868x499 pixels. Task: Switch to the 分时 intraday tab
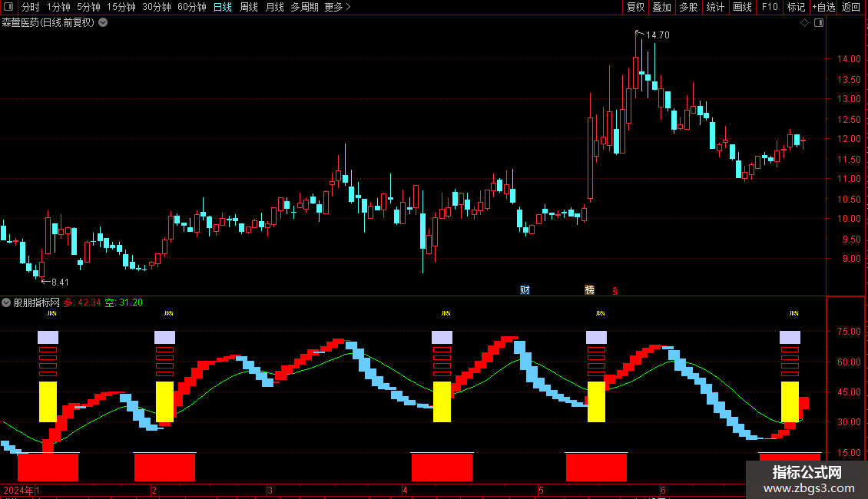[30, 7]
